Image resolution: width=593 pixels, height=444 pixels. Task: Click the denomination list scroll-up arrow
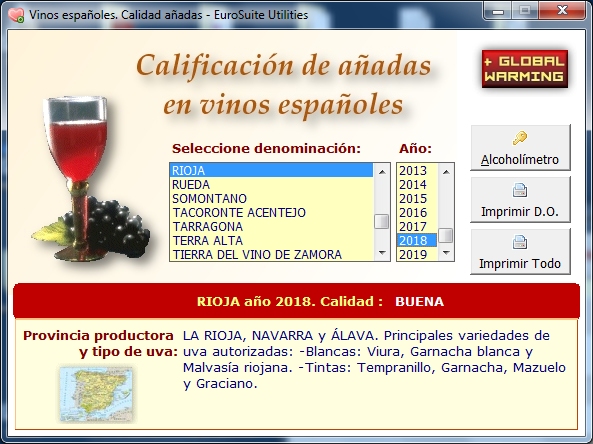coord(382,171)
